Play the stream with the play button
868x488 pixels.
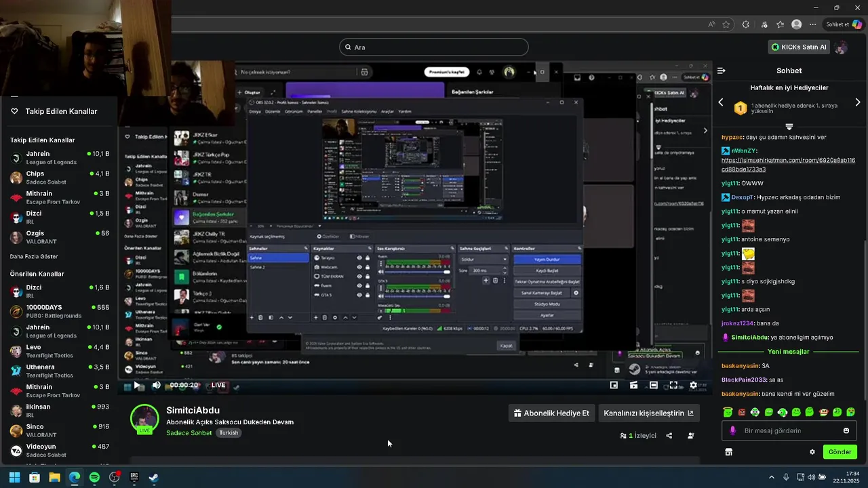(136, 385)
